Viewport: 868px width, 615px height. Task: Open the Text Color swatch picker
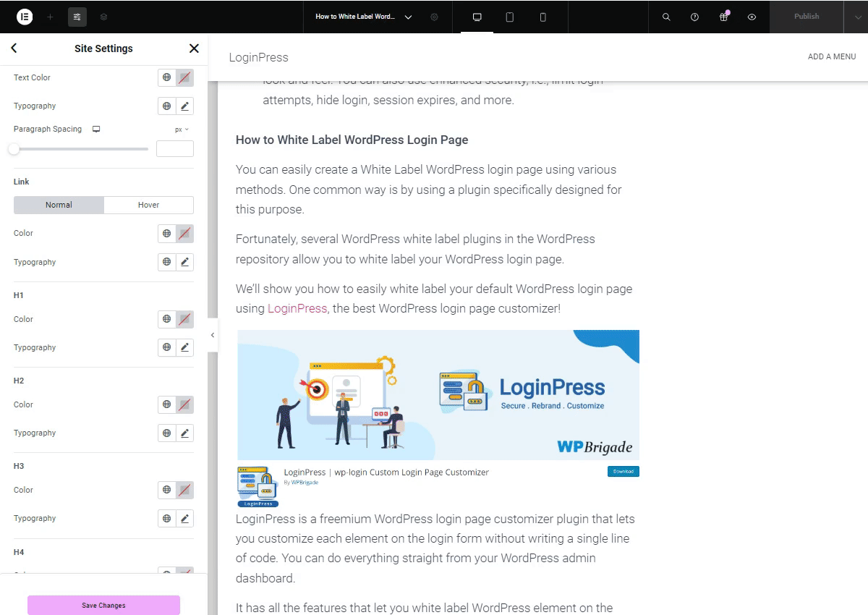(185, 77)
